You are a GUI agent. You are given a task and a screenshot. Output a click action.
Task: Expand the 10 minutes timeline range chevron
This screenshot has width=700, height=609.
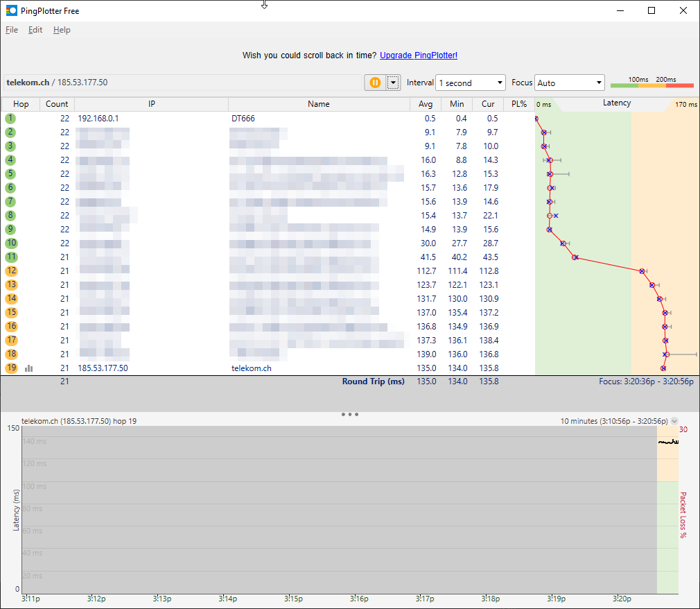coord(674,421)
